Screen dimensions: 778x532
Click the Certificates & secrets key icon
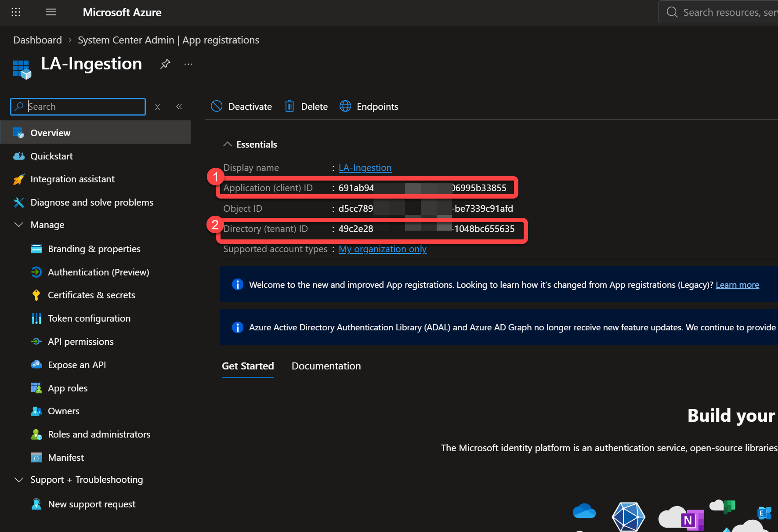pyautogui.click(x=36, y=295)
